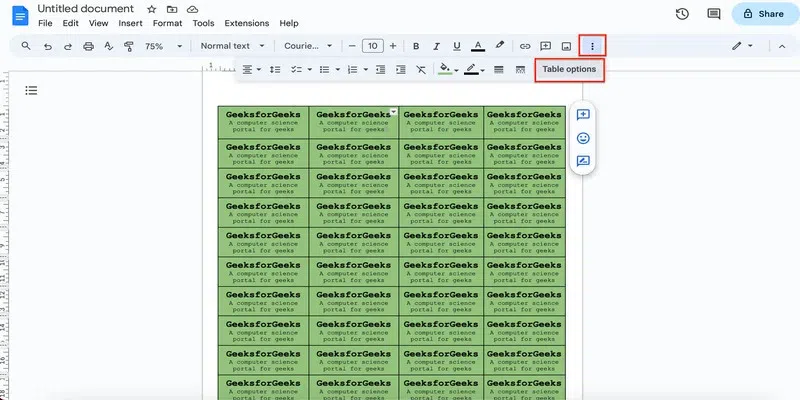This screenshot has width=800, height=400.
Task: Move document using the folder icon
Action: coord(172,9)
